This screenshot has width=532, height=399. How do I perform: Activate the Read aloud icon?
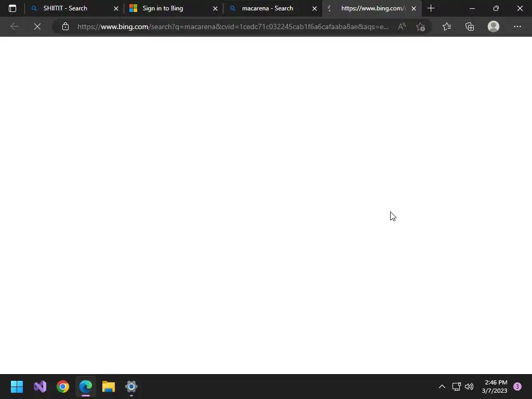(x=402, y=26)
